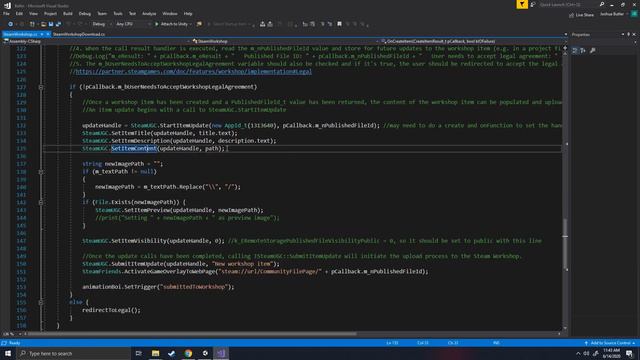Click the Save All toolbar icon
This screenshot has height=360, width=640.
point(58,24)
